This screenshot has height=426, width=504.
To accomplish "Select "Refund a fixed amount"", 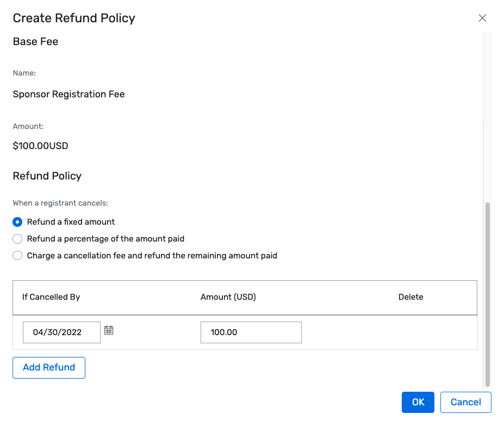I will coord(17,222).
